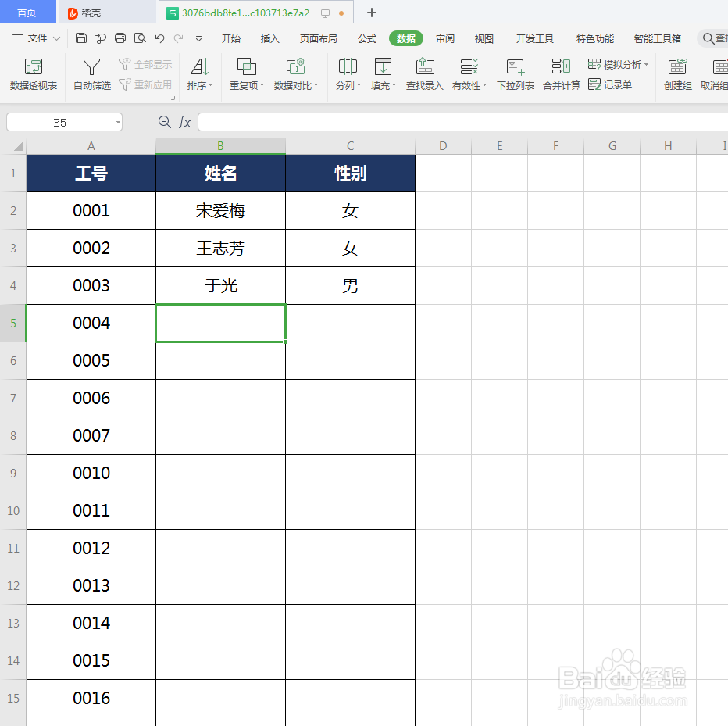Go to the 首页 home page tab
The width and height of the screenshot is (728, 726).
pyautogui.click(x=27, y=13)
